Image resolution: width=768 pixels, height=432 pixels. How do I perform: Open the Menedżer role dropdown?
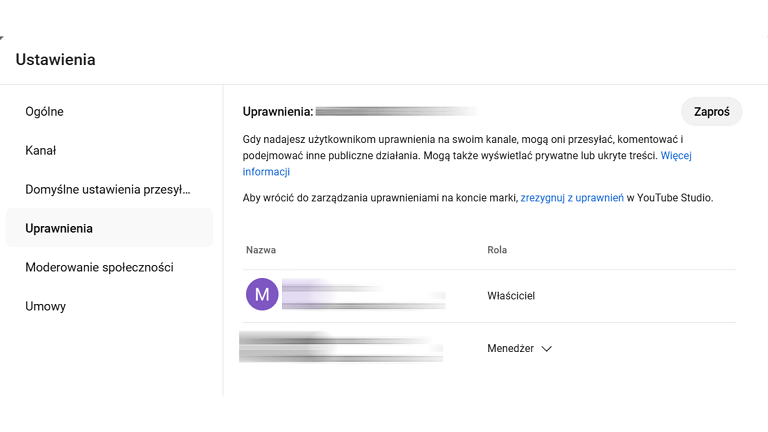519,348
